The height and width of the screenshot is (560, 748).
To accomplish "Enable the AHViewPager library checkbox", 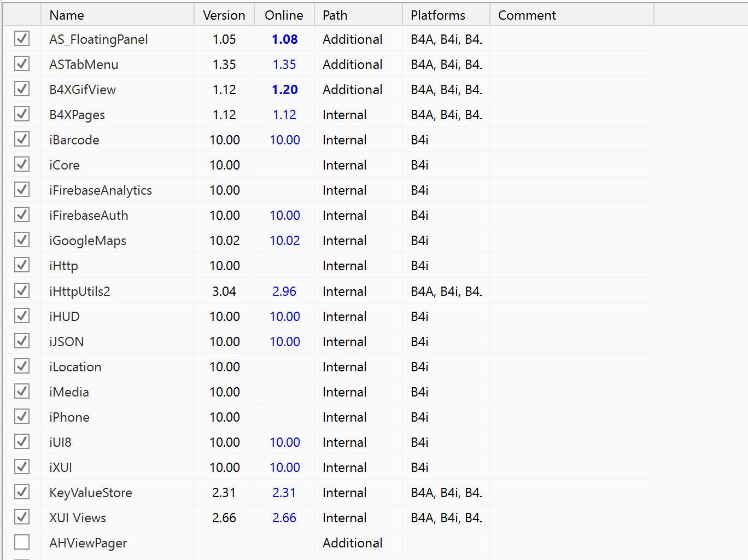I will (22, 542).
